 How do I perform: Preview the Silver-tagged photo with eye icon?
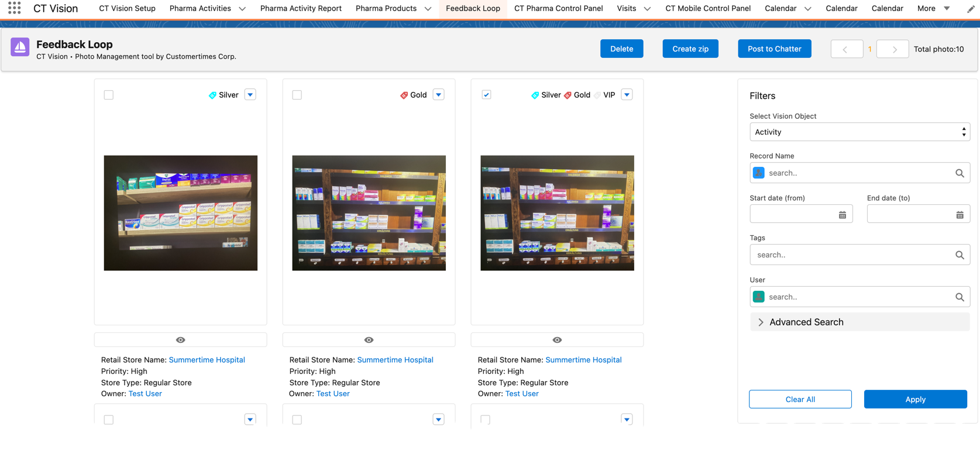[x=180, y=340]
